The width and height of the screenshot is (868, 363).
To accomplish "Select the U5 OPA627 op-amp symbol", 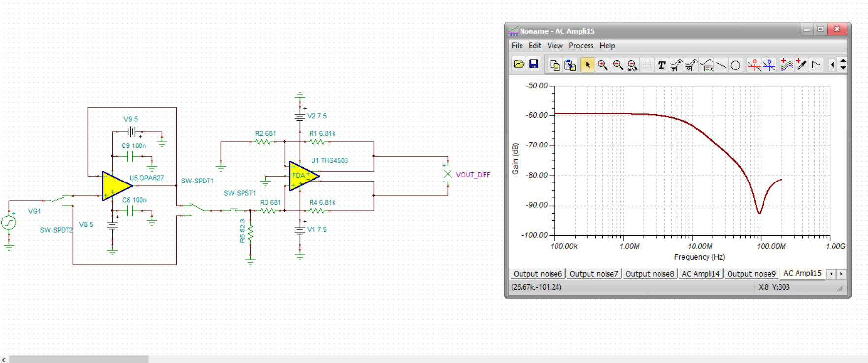I will pyautogui.click(x=117, y=186).
